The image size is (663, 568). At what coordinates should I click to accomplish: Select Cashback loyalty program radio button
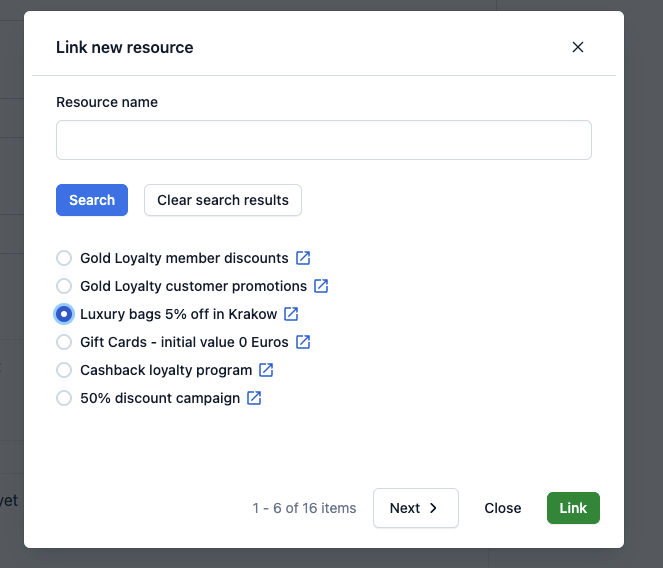pos(64,370)
